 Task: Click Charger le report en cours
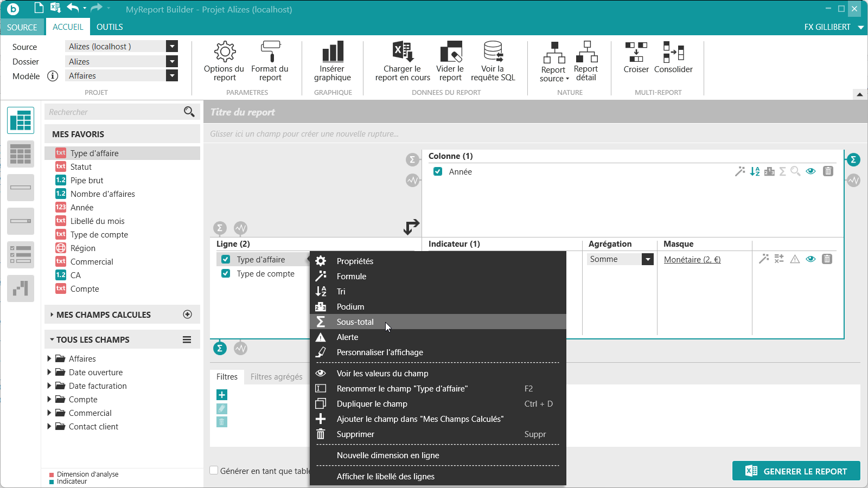403,61
